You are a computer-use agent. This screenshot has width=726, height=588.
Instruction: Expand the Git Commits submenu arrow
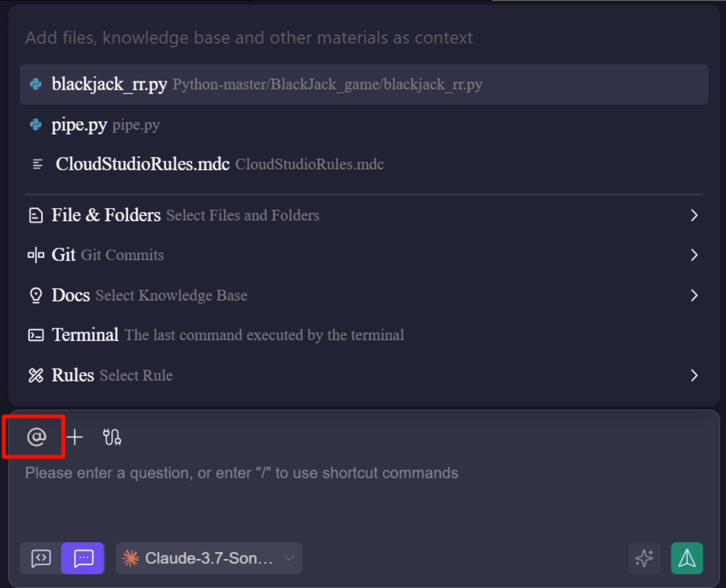pyautogui.click(x=694, y=255)
